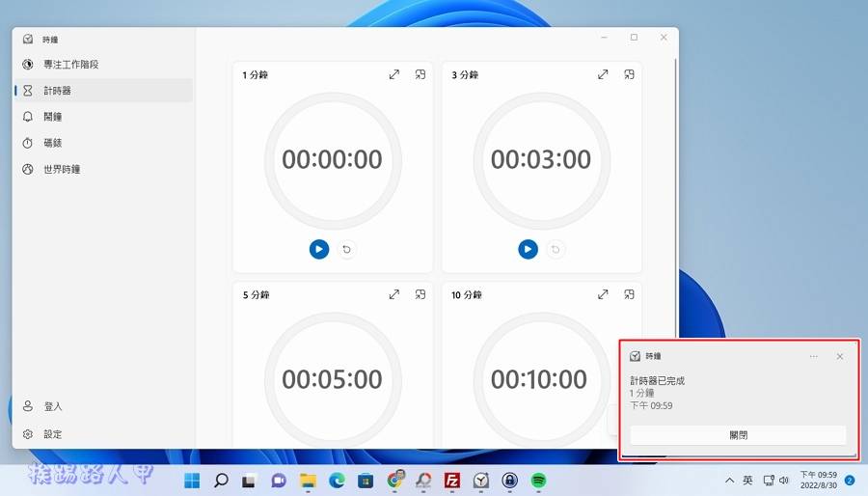Switch to 鬧鐘 alarm page
Screen dimensions: 868x496
52,117
